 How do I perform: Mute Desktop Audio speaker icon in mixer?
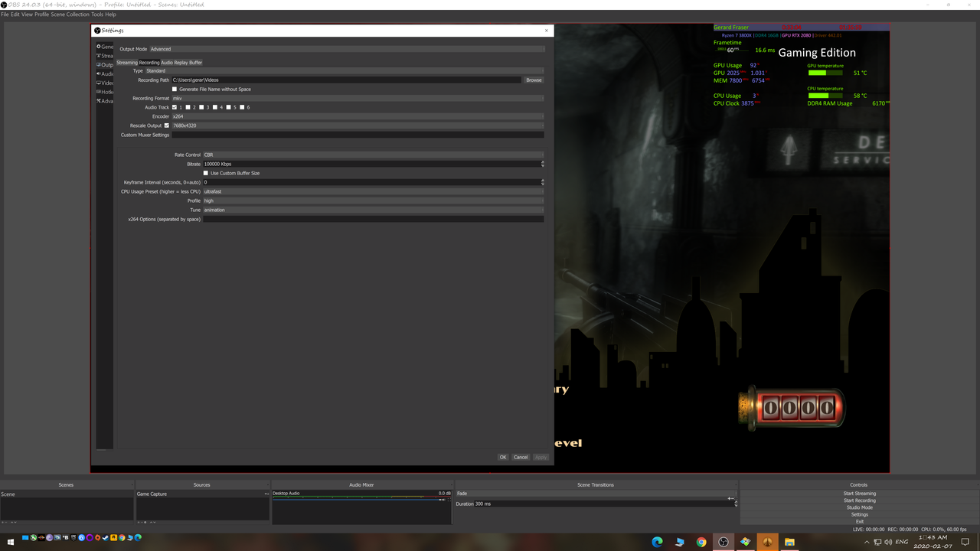coord(444,500)
